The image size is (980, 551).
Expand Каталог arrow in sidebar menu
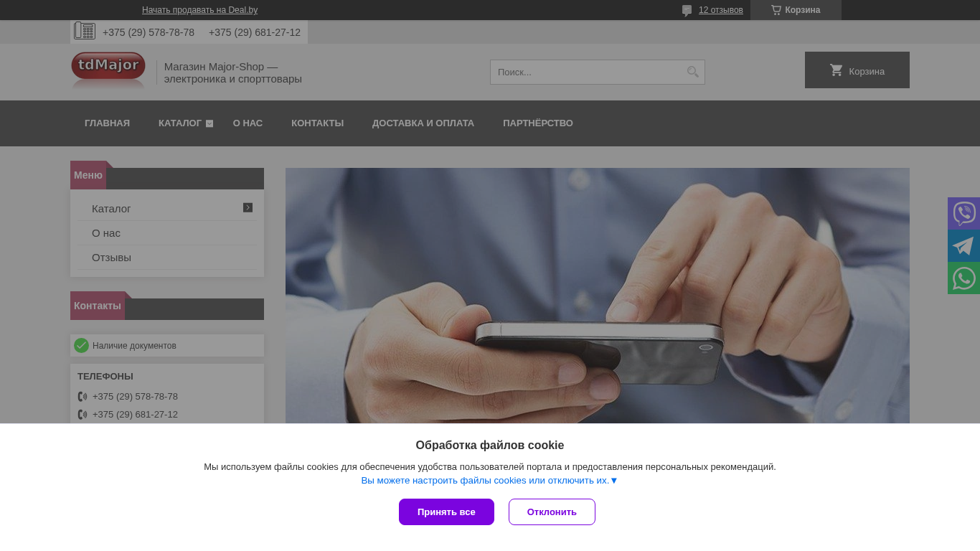pyautogui.click(x=248, y=207)
